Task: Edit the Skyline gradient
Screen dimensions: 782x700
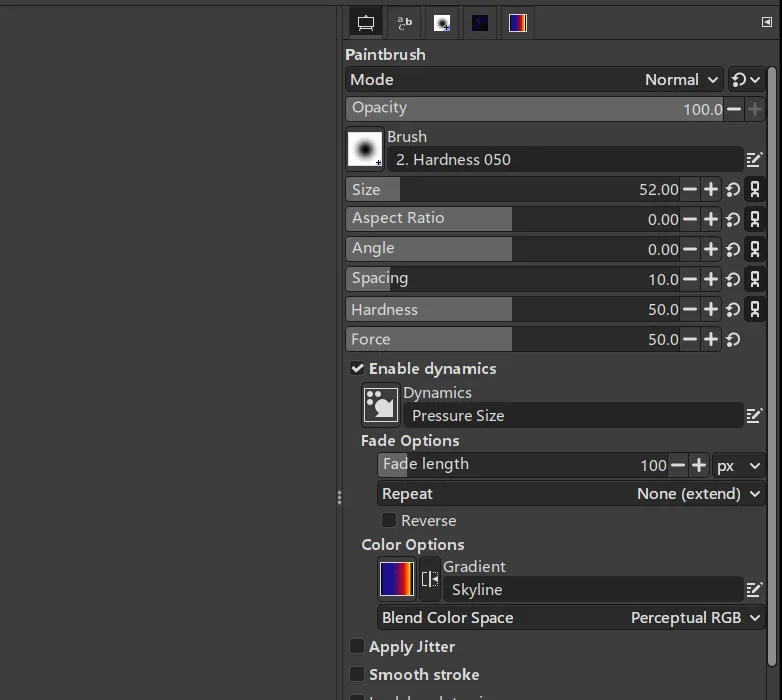Action: tap(754, 589)
